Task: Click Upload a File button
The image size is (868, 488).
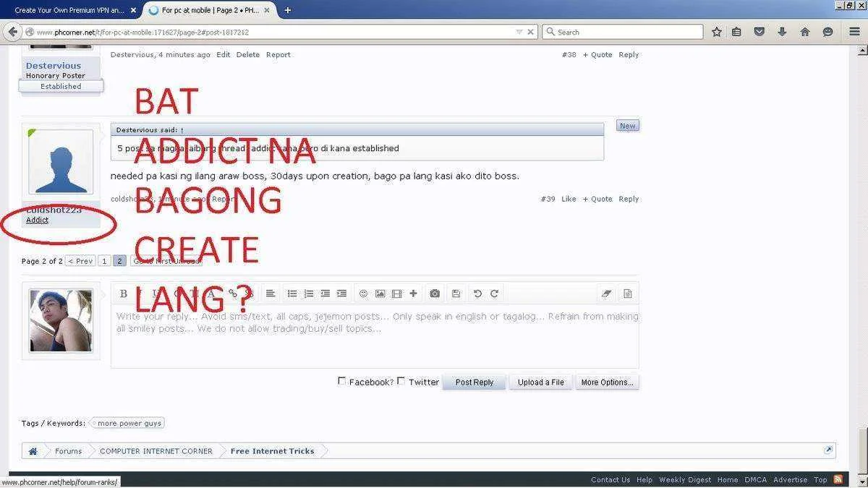Action: (540, 382)
